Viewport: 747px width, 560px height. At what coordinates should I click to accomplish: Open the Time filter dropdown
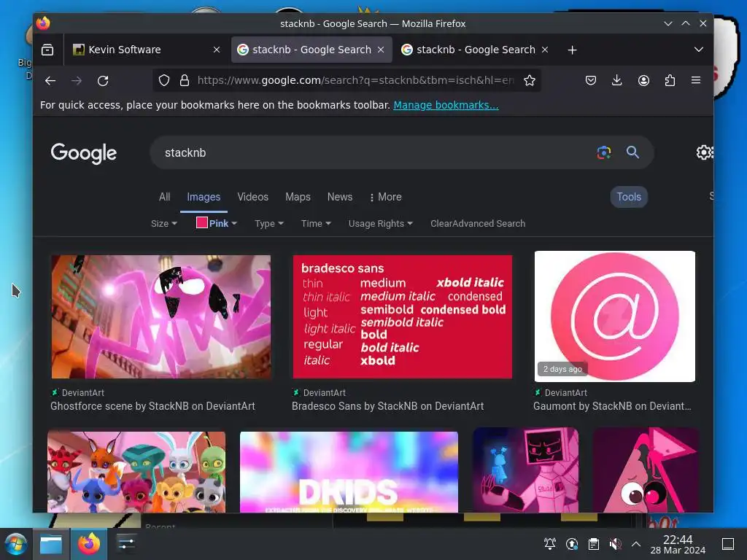pos(316,224)
